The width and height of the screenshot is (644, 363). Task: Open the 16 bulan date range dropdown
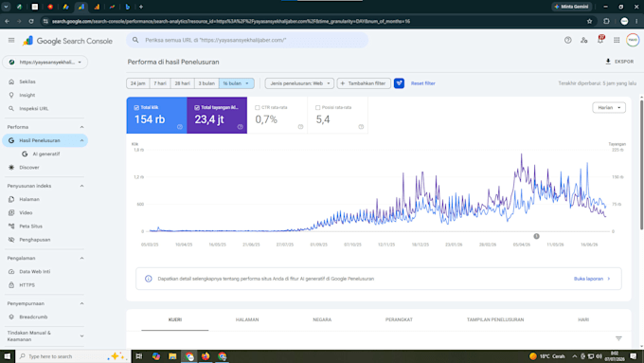click(x=237, y=83)
